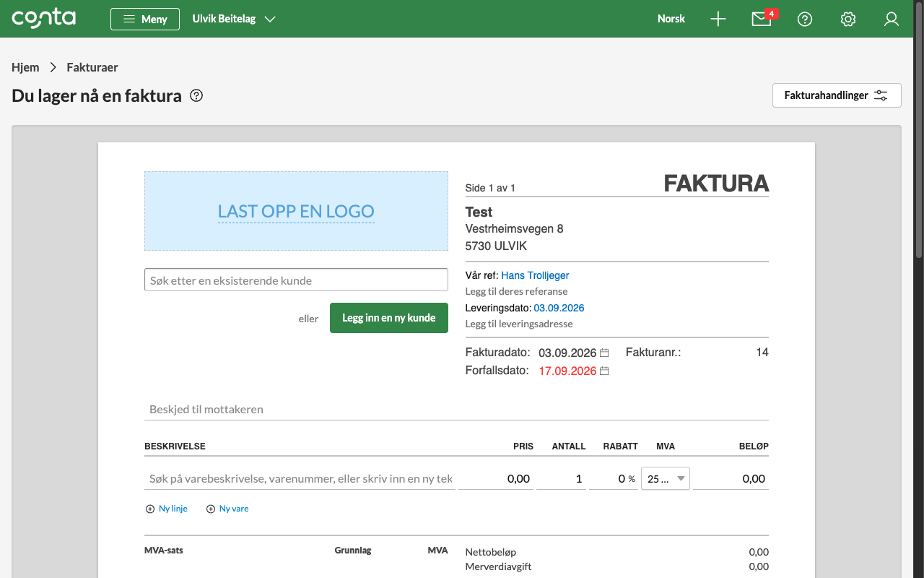
Task: Click the plus icon for Ny linje
Action: (x=150, y=509)
